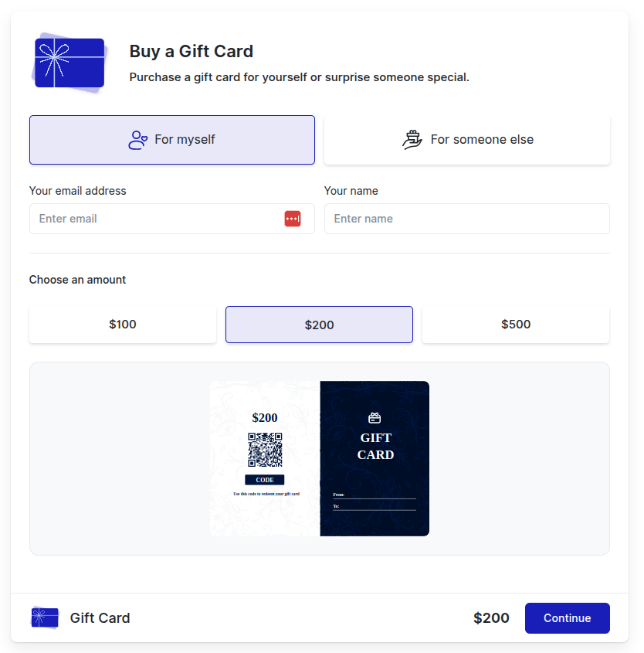Click the QR code on the card preview
The image size is (644, 653).
(265, 450)
